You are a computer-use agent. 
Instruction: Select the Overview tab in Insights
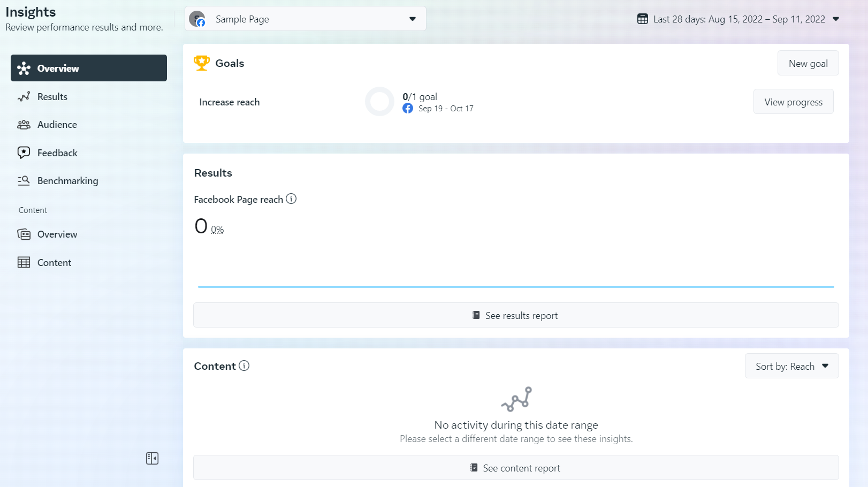pyautogui.click(x=89, y=68)
